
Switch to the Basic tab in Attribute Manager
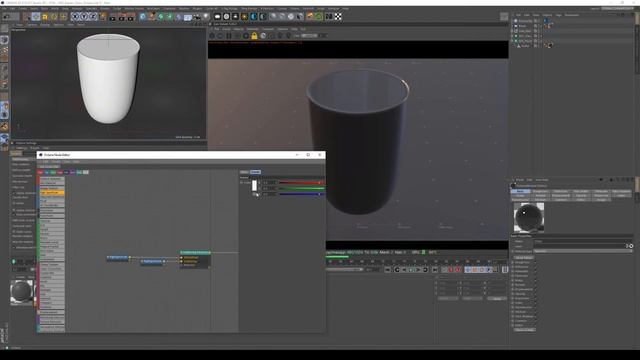coord(520,191)
